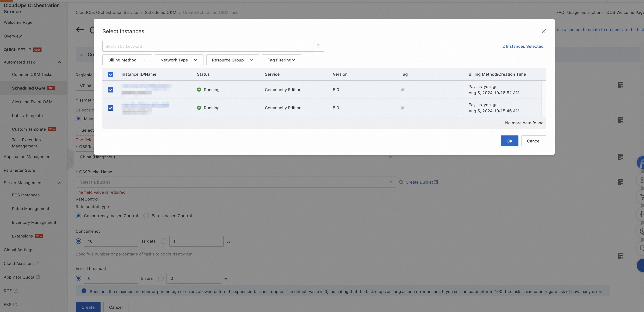This screenshot has height=312, width=644.
Task: Select the Concurrency number radio button
Action: pos(78,241)
